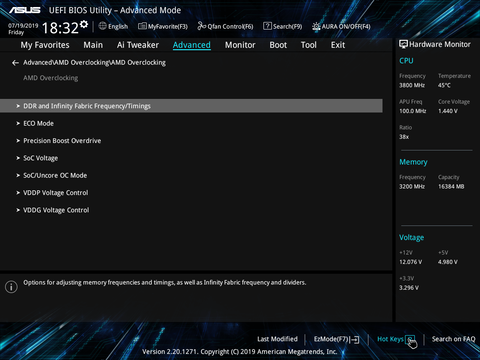Image resolution: width=480 pixels, height=360 pixels.
Task: Expand arrow beside VDDG Voltage Control
Action: coord(18,210)
